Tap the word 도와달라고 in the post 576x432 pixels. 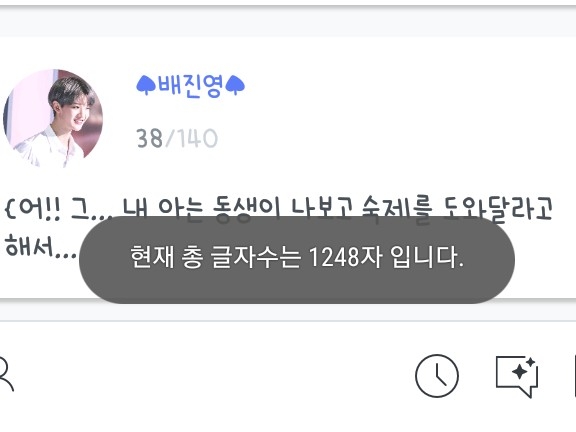498,209
